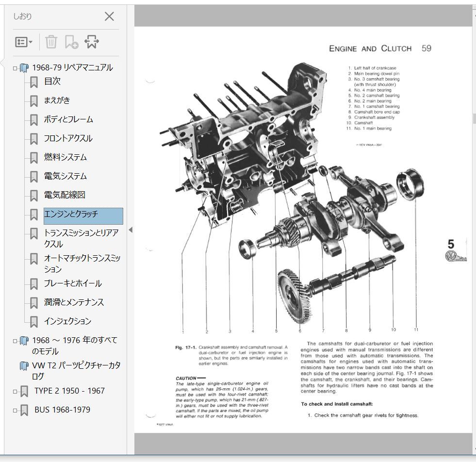Screen dimensions: 476x462
Task: Expand the BUS 1968-1979 node
Action: point(15,411)
